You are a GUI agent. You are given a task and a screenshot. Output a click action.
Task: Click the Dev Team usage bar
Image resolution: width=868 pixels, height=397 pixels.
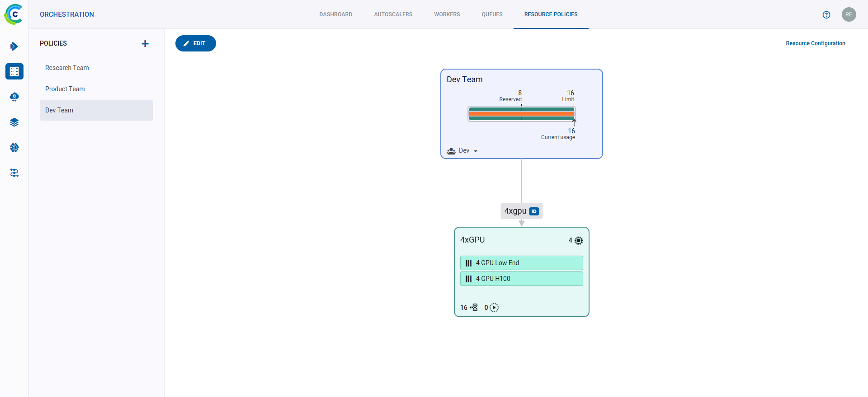(521, 114)
